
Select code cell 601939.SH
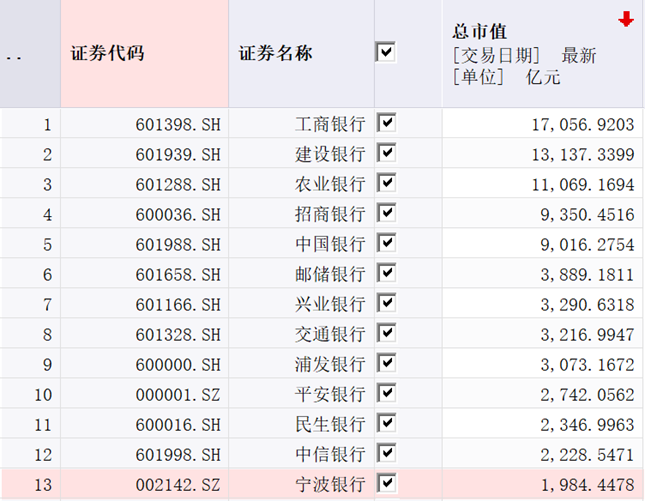[144, 154]
